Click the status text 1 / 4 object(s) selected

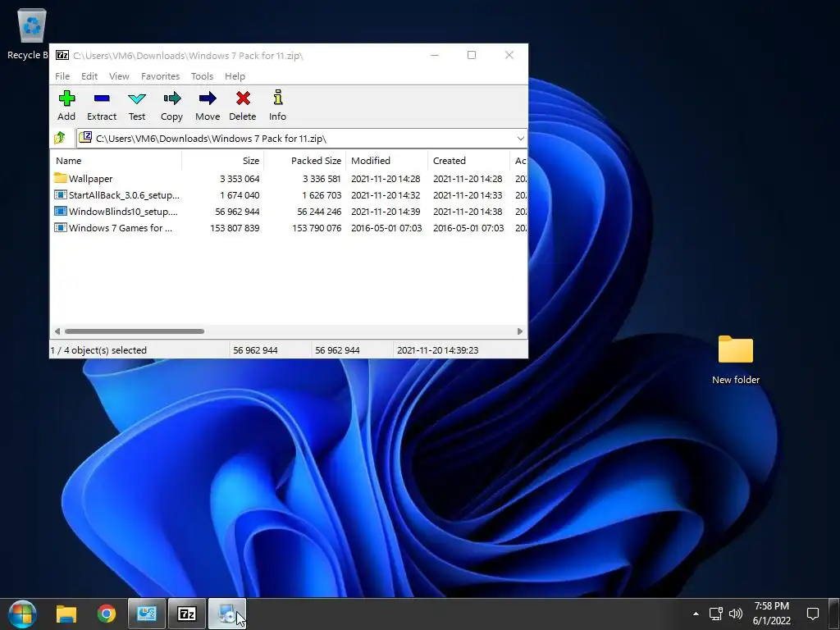point(98,349)
